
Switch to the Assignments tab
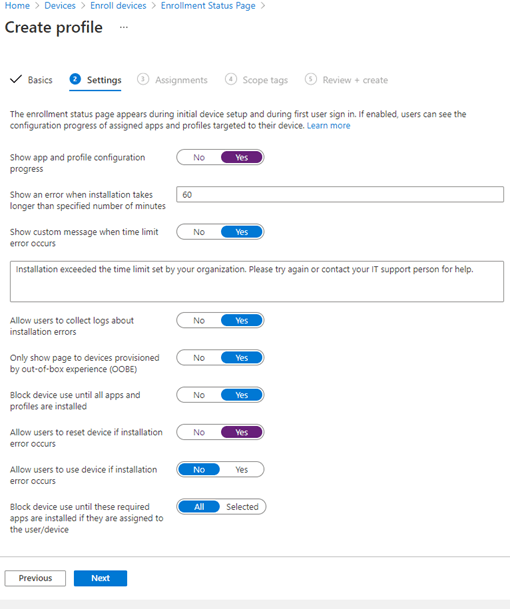(x=181, y=80)
